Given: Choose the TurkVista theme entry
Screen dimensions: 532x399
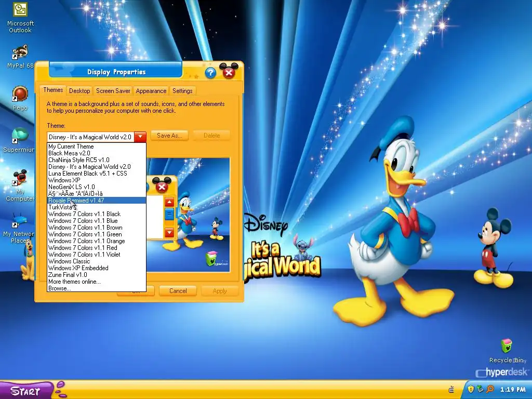Looking at the screenshot, I should point(97,207).
